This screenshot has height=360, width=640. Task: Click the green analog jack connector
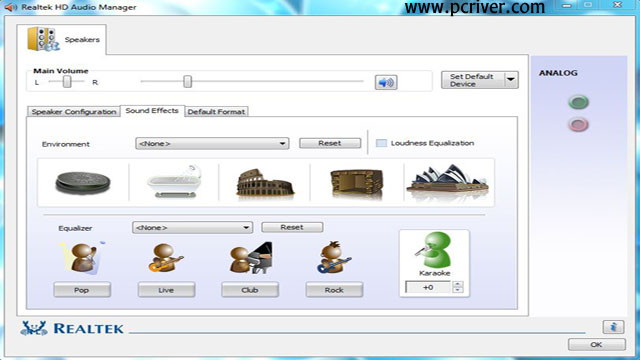click(x=578, y=102)
